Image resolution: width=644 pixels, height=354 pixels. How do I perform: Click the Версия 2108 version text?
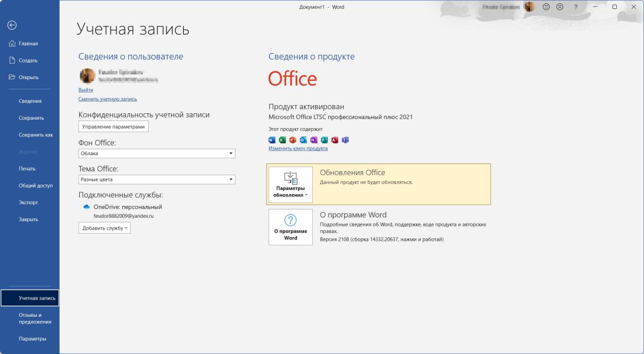click(x=381, y=240)
